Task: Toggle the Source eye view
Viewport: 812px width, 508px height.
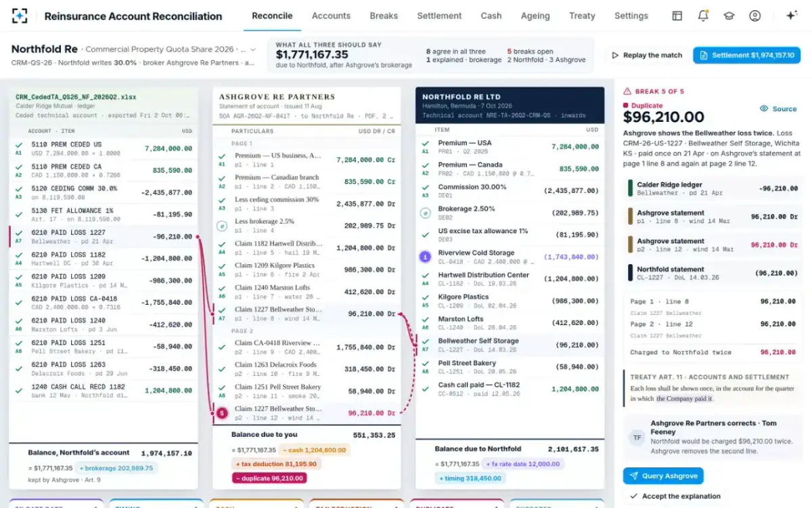Action: coord(778,108)
